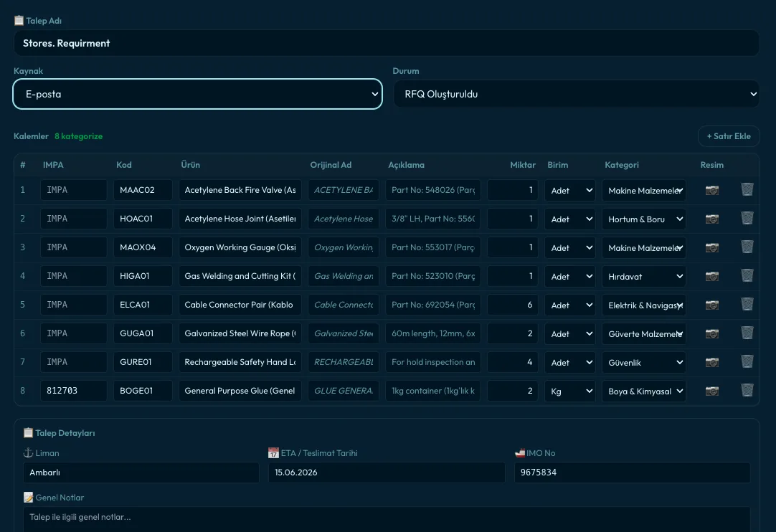Click camera icon for Acetylene Back Fire Valve row
Viewport: 776px width, 532px height.
[x=711, y=190]
